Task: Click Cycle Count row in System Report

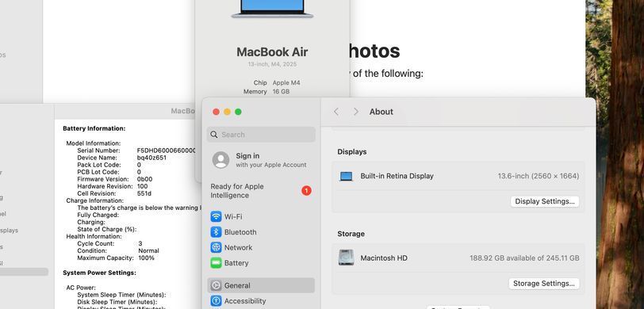Action: pyautogui.click(x=109, y=243)
